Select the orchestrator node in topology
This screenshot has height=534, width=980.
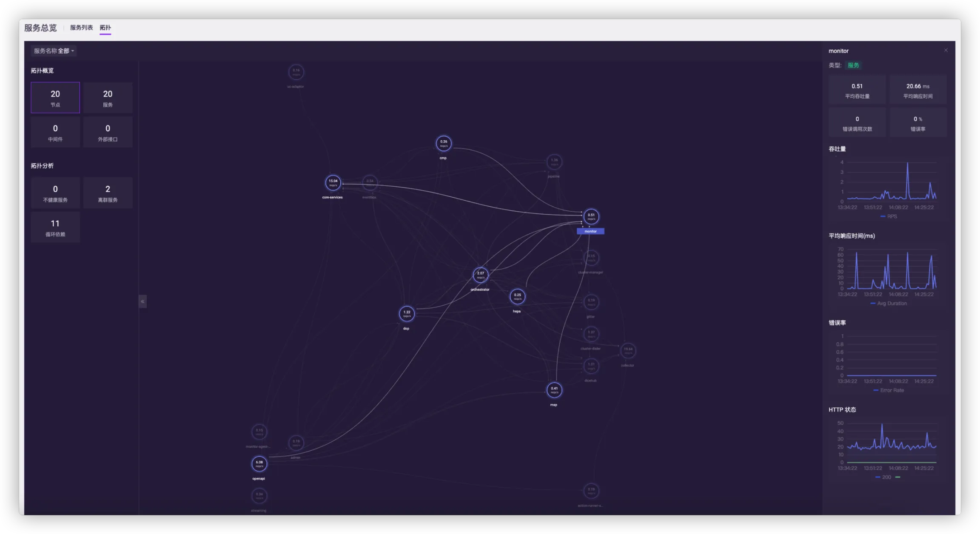[x=480, y=275]
